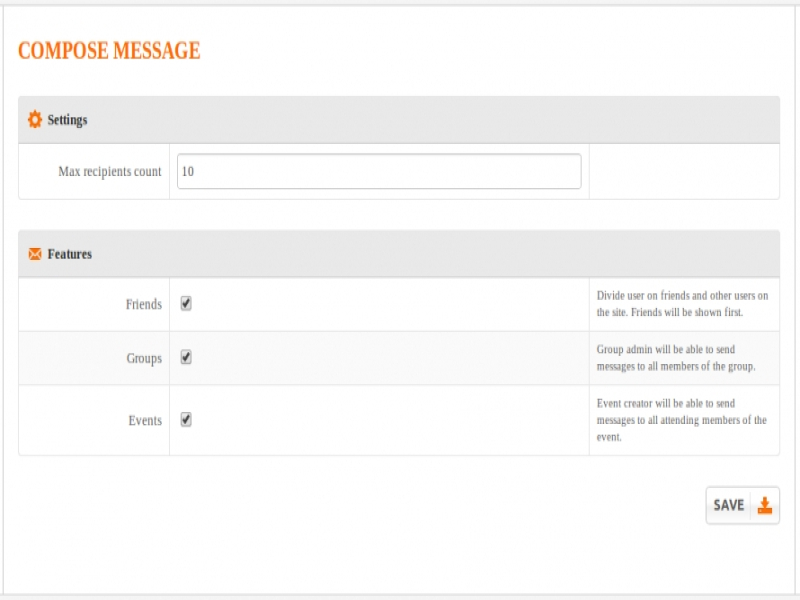
Task: Disable the Events feature checkbox
Action: tap(186, 420)
